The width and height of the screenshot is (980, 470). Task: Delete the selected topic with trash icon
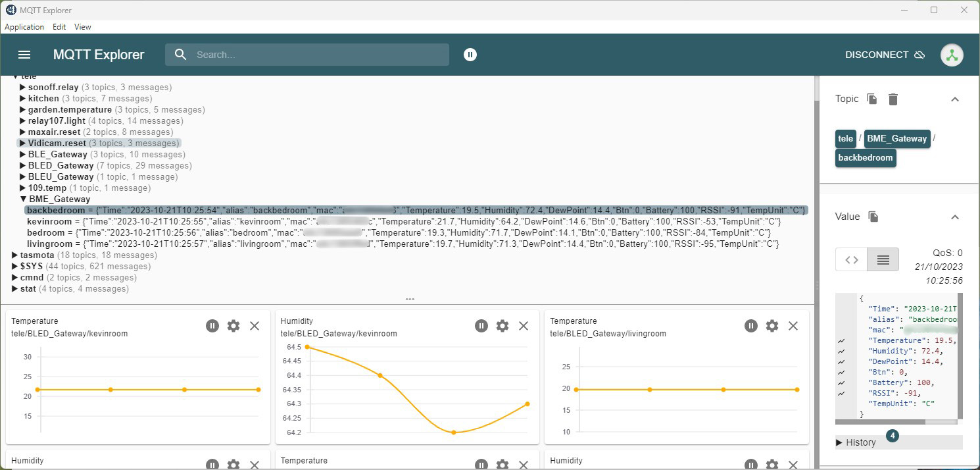click(x=893, y=99)
